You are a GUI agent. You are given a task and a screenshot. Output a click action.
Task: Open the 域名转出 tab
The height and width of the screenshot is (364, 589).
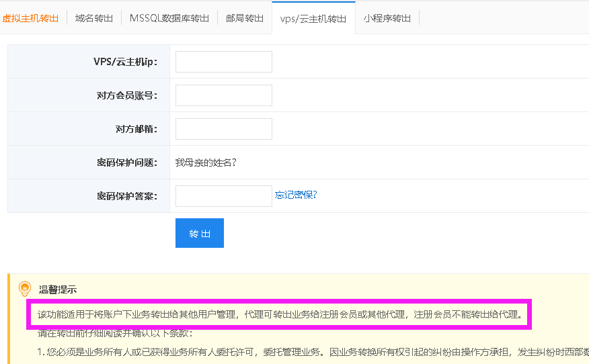coord(94,18)
